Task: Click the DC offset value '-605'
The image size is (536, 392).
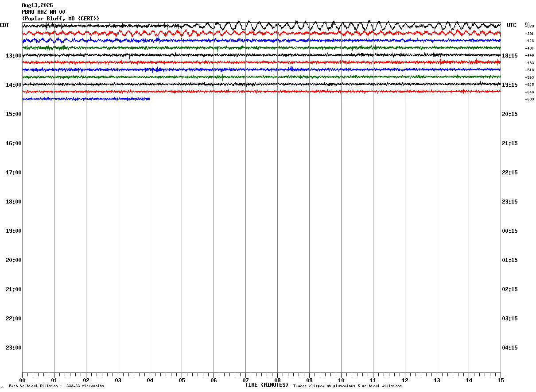Action: 529,85
